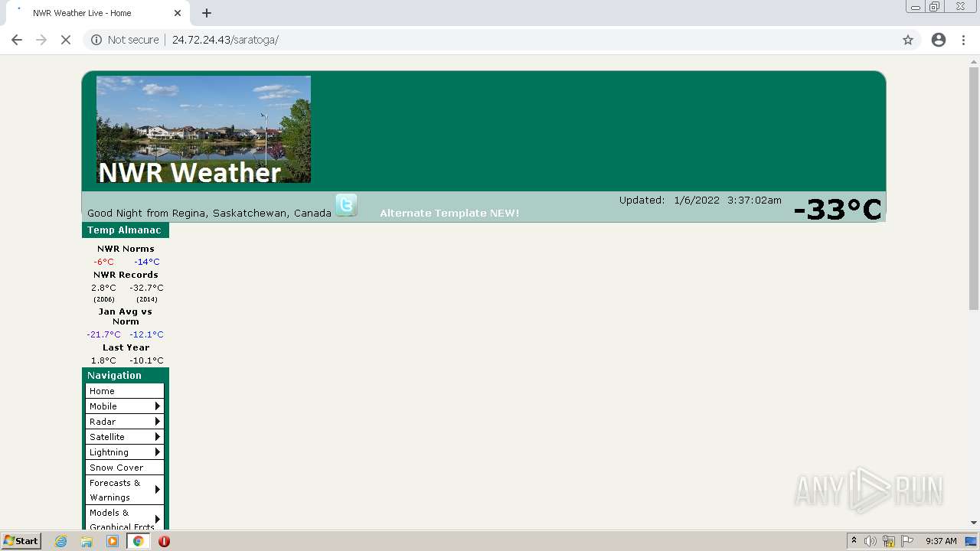The height and width of the screenshot is (551, 980).
Task: Bookmark this page with the star icon
Action: click(908, 40)
